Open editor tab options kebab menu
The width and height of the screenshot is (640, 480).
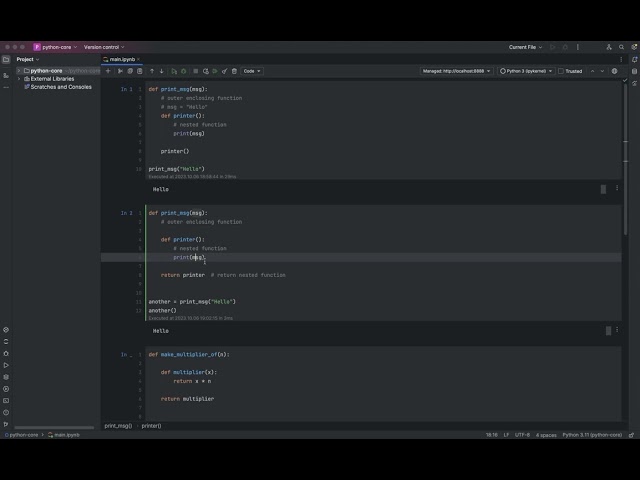pos(621,60)
